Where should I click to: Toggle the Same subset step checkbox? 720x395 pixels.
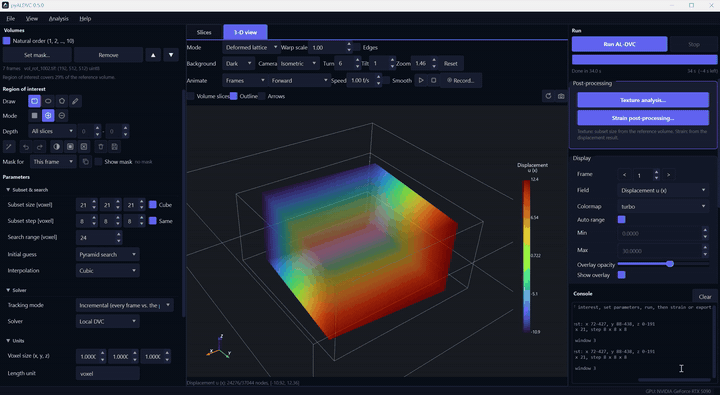pos(153,221)
